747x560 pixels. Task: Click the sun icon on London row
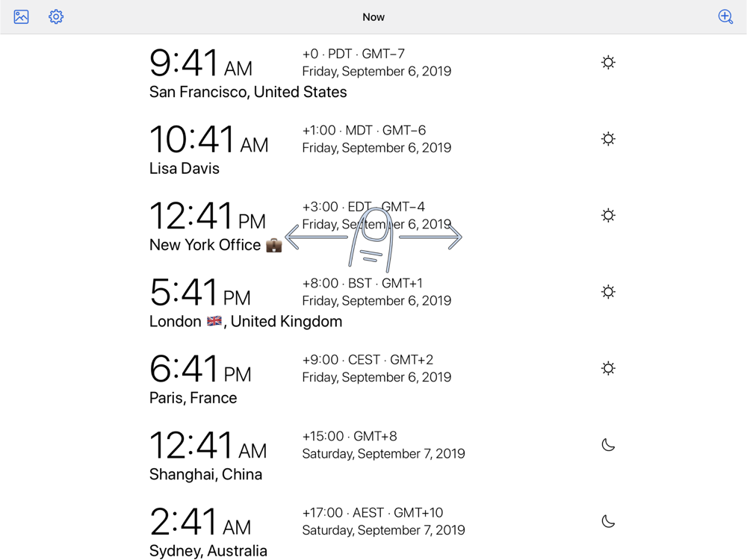608,292
